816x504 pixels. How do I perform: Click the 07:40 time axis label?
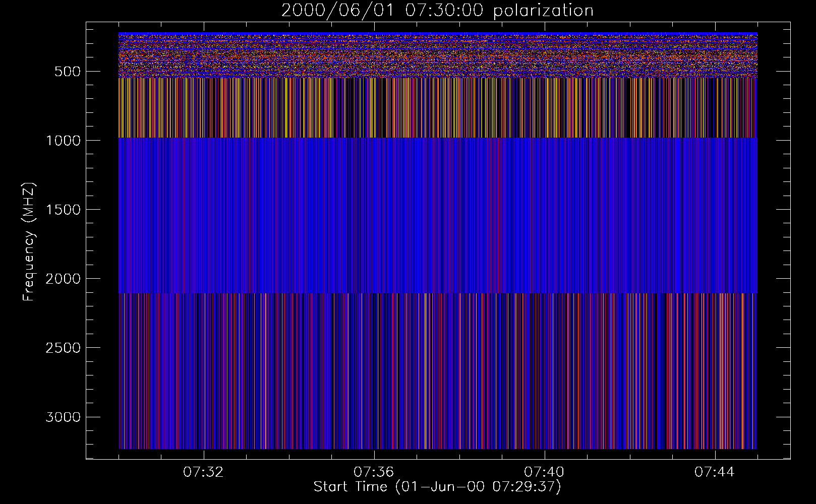(x=544, y=472)
